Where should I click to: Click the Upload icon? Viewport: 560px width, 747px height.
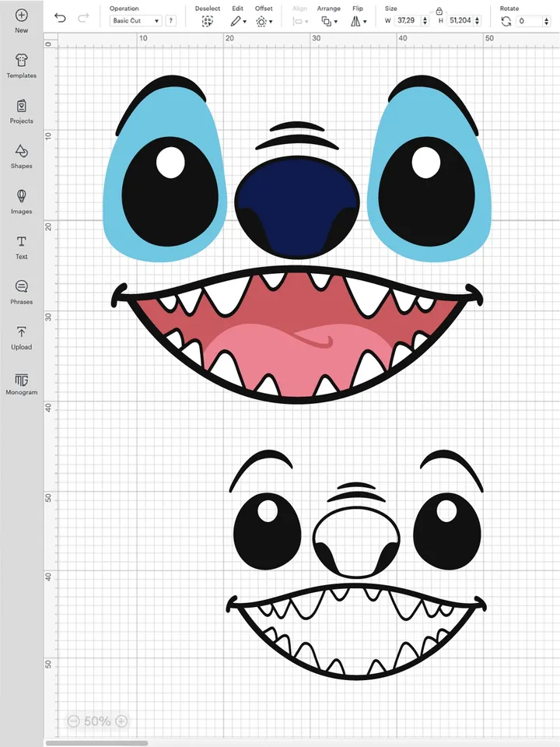(x=21, y=332)
